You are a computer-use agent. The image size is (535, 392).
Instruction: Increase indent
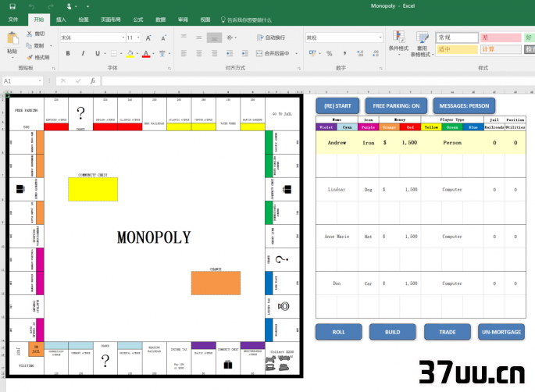point(245,53)
